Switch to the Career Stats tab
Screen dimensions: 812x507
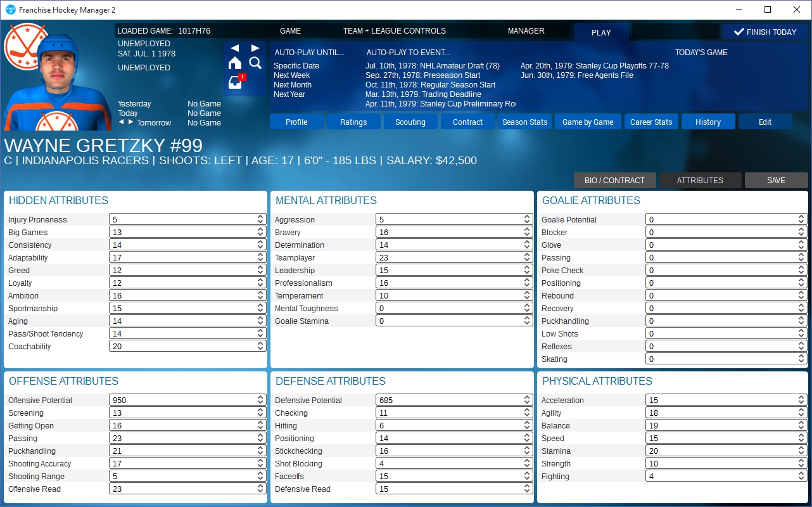coord(651,122)
